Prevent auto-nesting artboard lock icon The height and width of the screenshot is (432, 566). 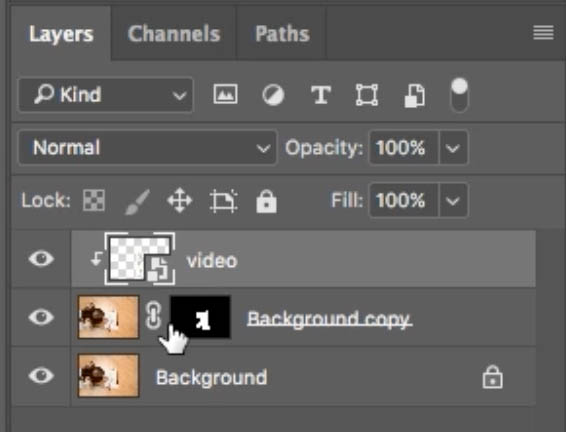tap(223, 200)
